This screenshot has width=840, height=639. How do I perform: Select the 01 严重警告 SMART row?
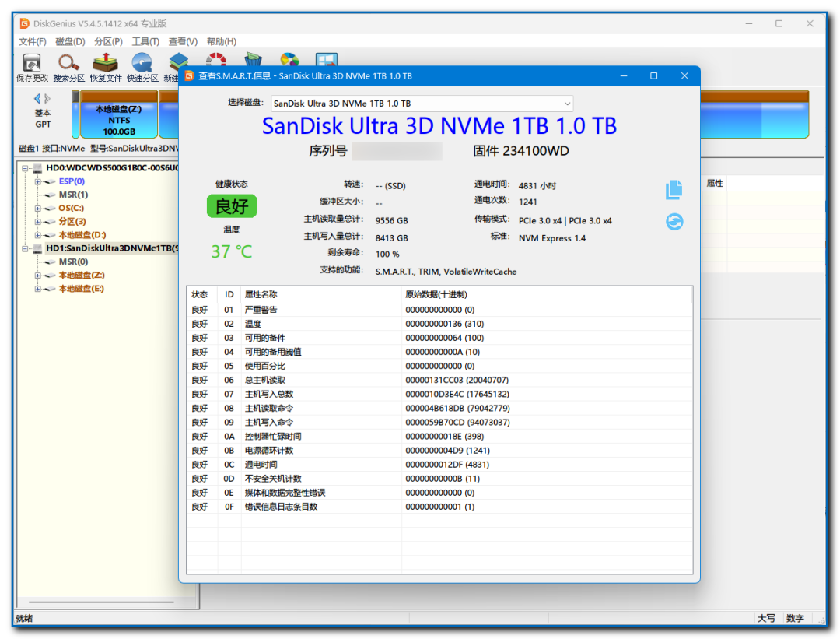(x=439, y=310)
